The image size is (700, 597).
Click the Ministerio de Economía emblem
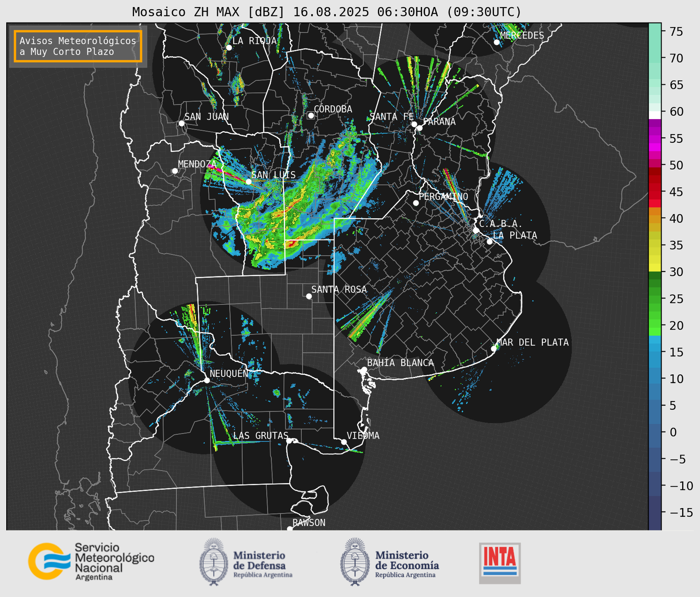click(355, 562)
